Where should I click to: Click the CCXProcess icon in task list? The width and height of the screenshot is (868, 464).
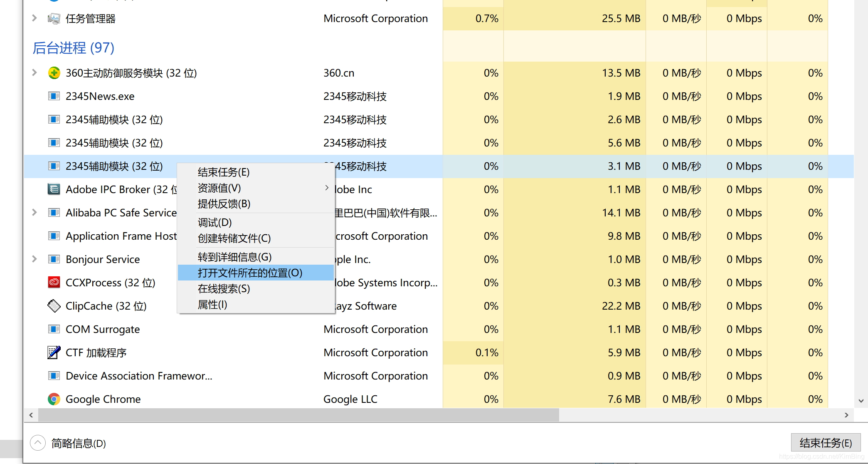point(54,282)
